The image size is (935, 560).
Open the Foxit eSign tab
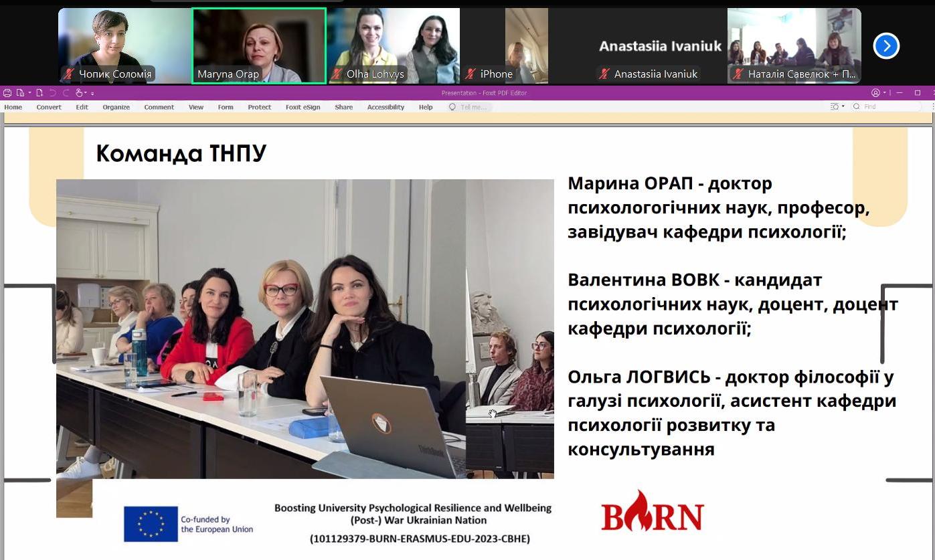(303, 107)
